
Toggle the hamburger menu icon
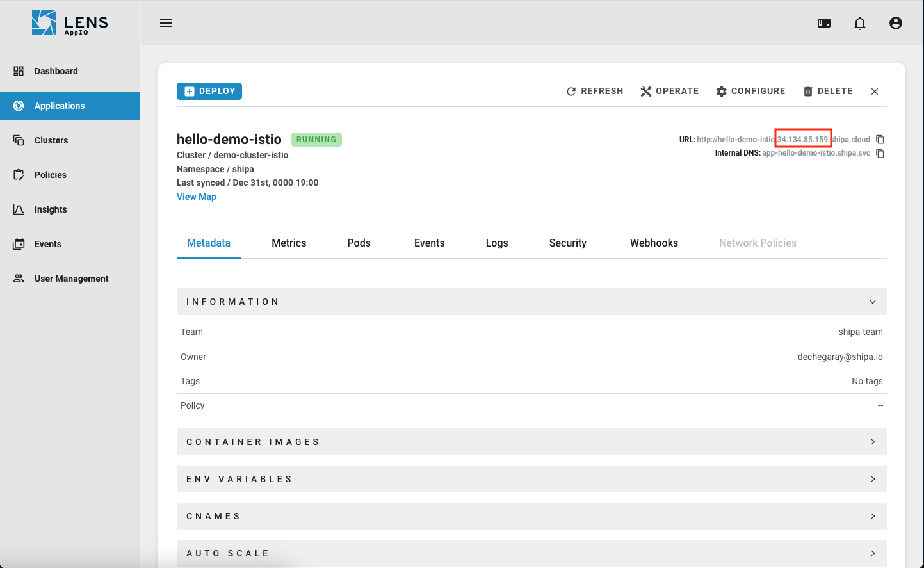pos(166,23)
